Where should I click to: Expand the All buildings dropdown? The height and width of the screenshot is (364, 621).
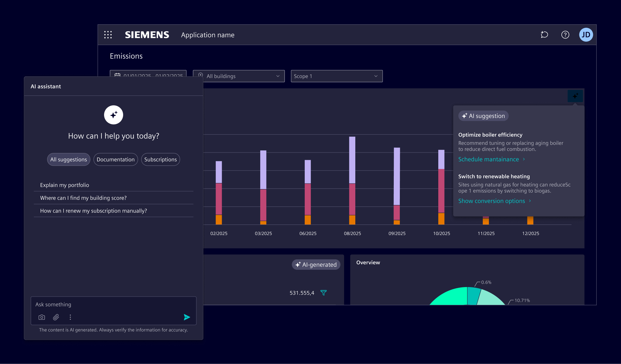point(239,76)
